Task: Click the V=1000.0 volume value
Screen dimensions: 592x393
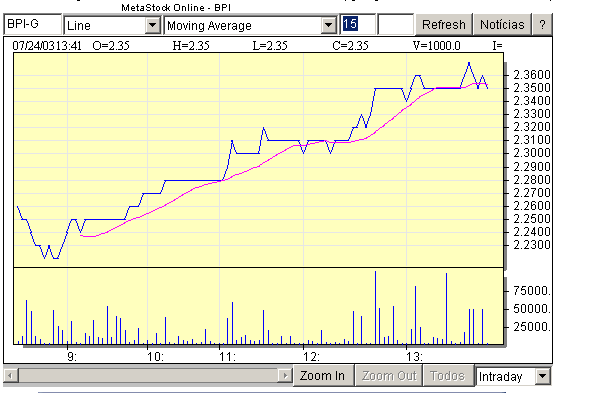Action: 437,46
